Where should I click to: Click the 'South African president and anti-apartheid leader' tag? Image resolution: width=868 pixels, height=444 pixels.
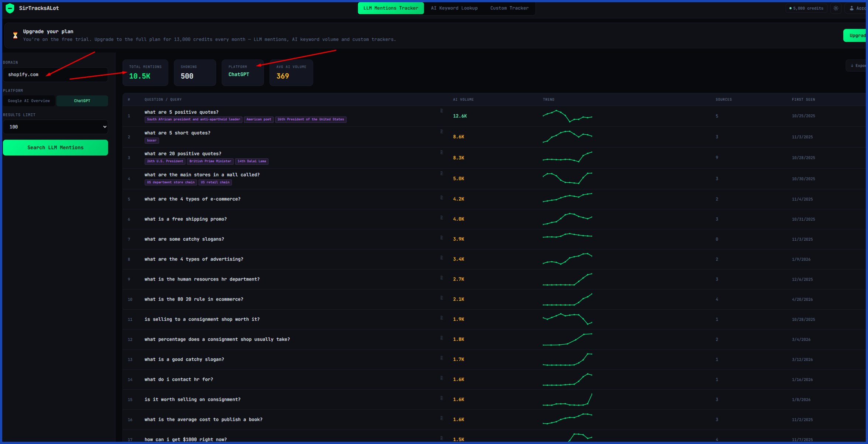[193, 120]
